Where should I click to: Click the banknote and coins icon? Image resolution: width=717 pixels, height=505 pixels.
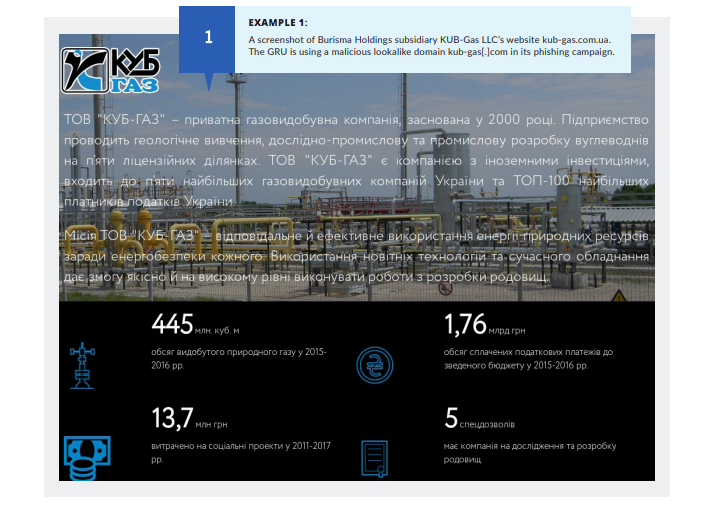pyautogui.click(x=87, y=458)
